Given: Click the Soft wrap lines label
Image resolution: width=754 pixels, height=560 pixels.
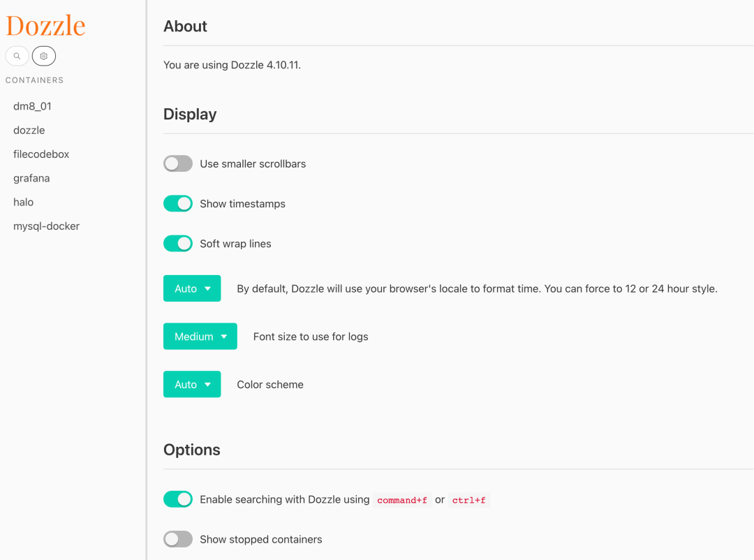Looking at the screenshot, I should click(x=235, y=244).
